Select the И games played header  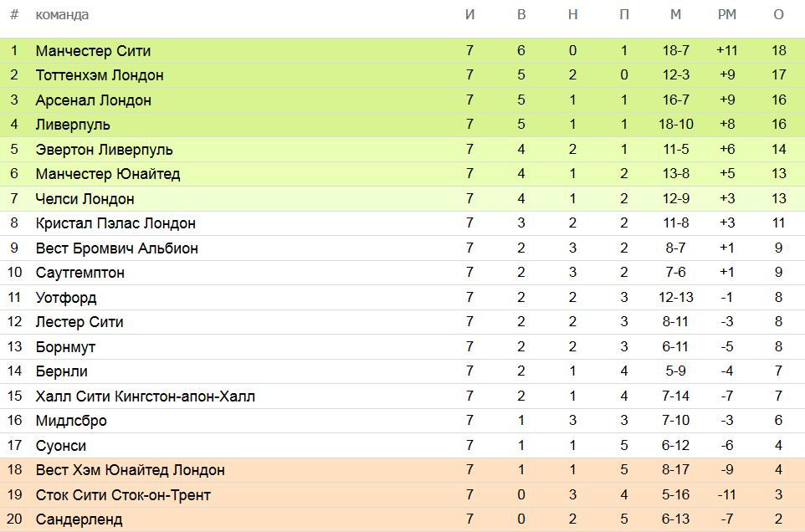click(x=470, y=15)
